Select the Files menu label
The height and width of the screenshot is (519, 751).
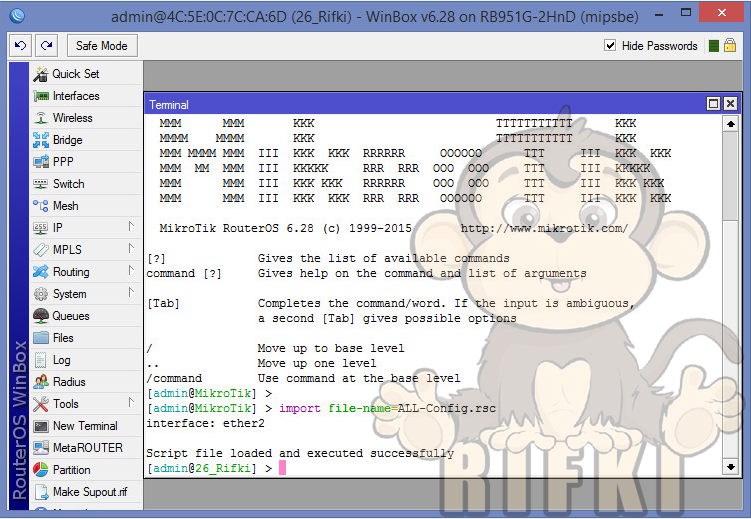point(63,338)
